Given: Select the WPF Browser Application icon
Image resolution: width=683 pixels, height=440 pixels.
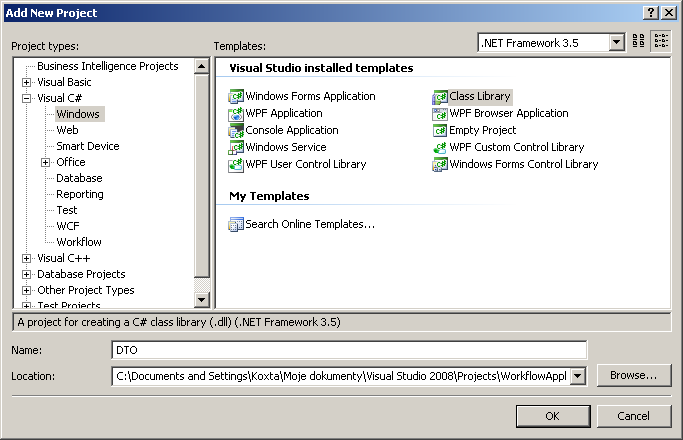Looking at the screenshot, I should pos(440,113).
